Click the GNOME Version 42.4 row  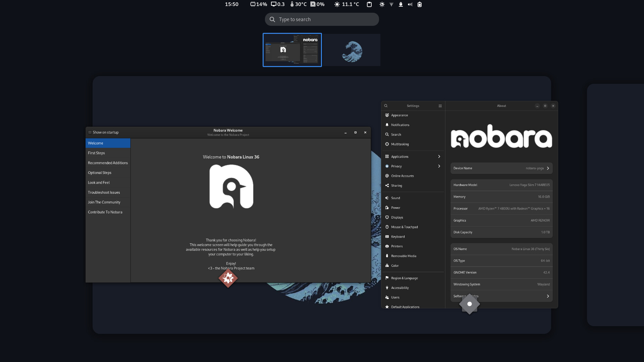(501, 273)
